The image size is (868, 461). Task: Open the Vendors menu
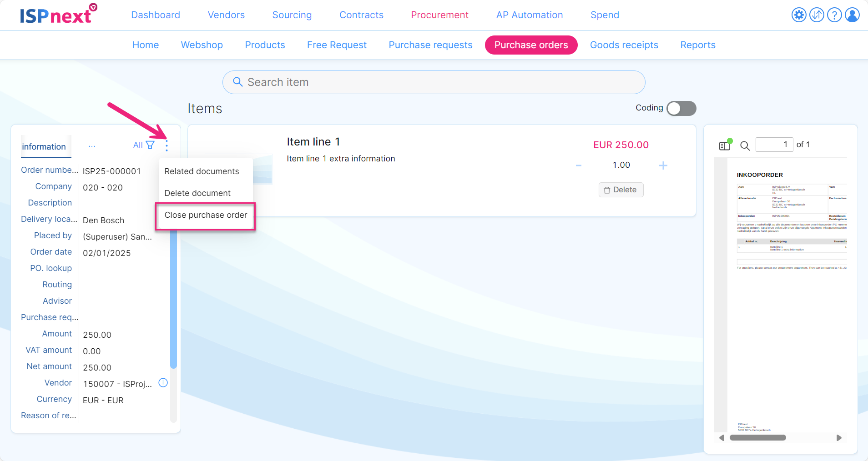coord(226,15)
